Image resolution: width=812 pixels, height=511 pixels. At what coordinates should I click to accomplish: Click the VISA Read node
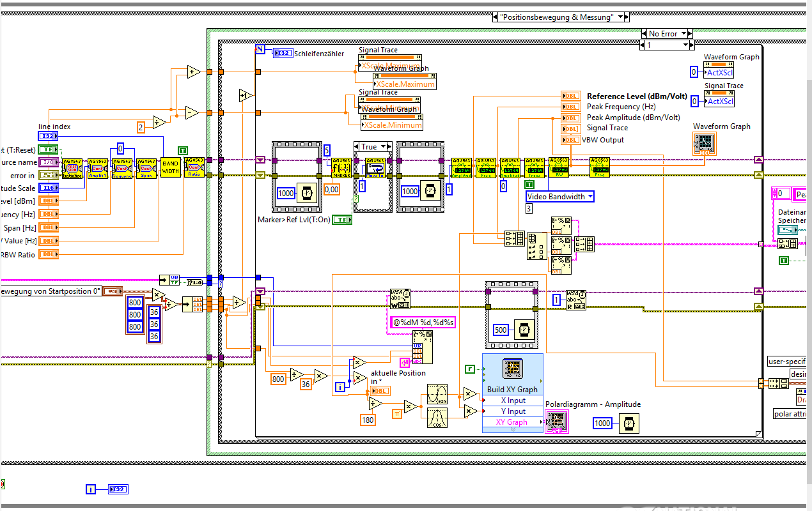pos(575,299)
